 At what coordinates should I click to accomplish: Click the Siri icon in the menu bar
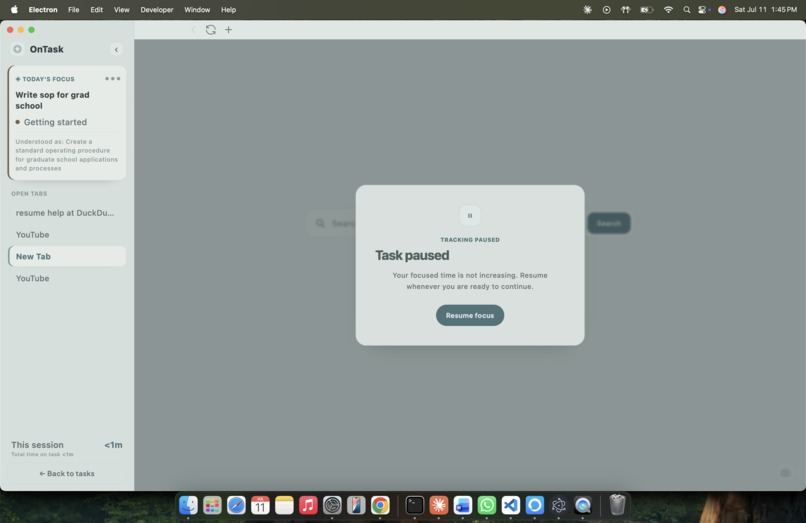coord(722,10)
